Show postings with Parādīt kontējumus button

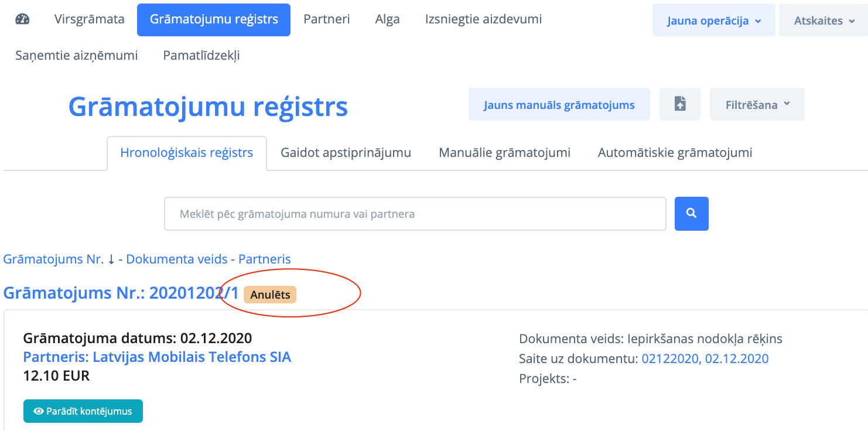tap(83, 411)
